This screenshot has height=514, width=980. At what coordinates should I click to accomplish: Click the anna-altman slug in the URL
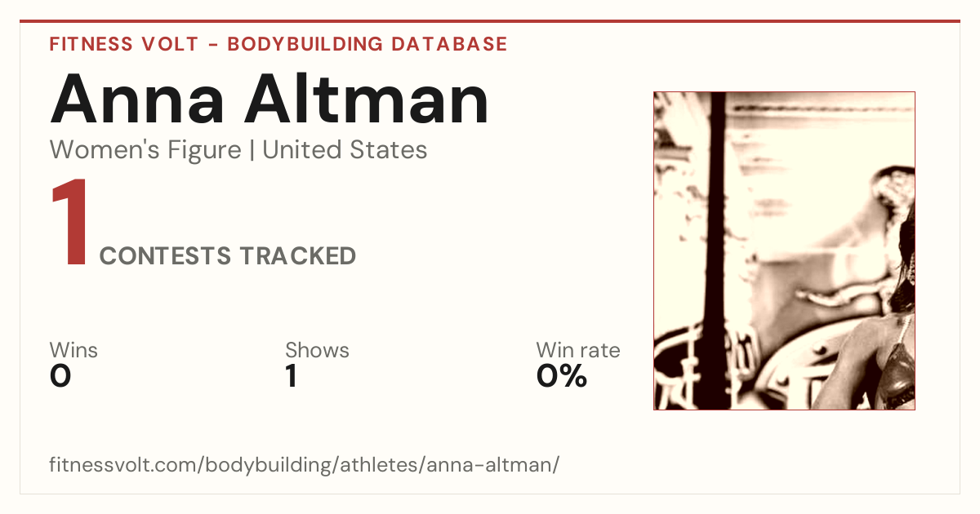[x=501, y=465]
